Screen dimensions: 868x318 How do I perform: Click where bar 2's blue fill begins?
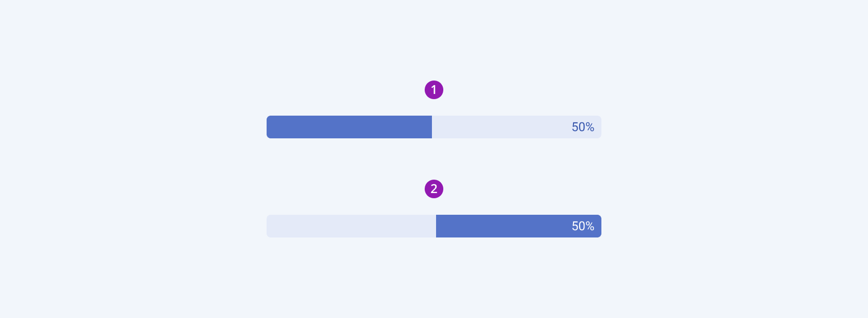[x=437, y=226]
